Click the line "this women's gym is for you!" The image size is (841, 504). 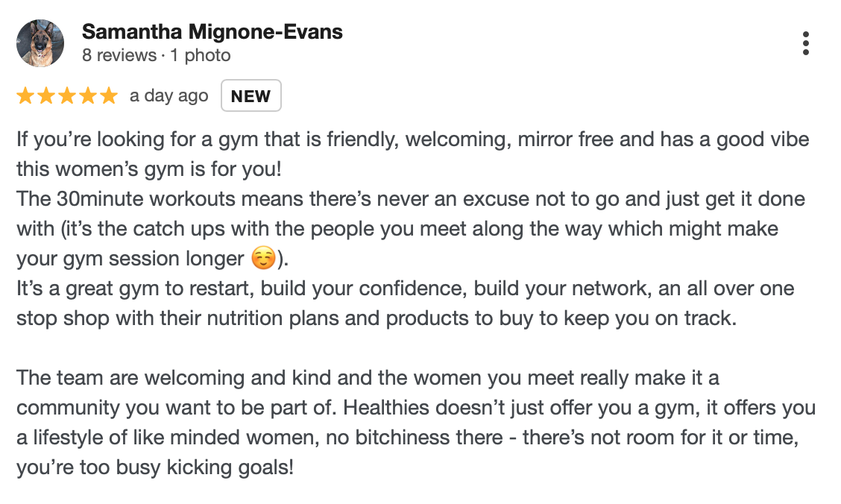(149, 170)
